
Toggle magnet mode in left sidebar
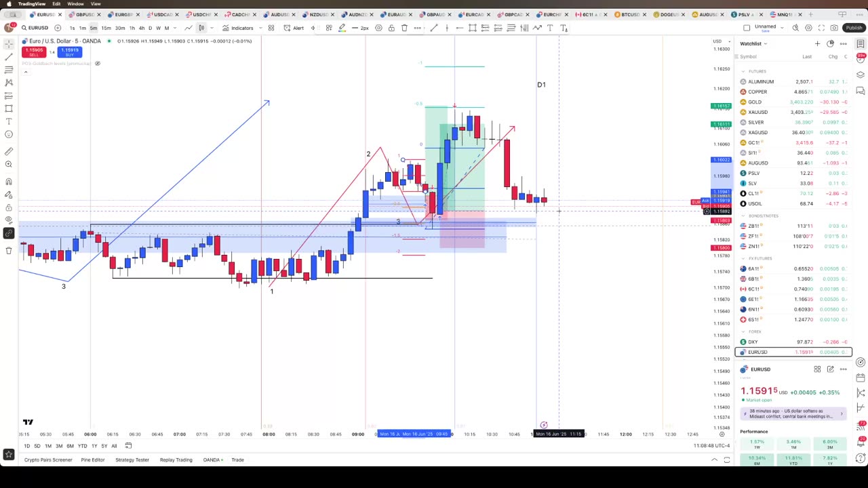pyautogui.click(x=9, y=182)
